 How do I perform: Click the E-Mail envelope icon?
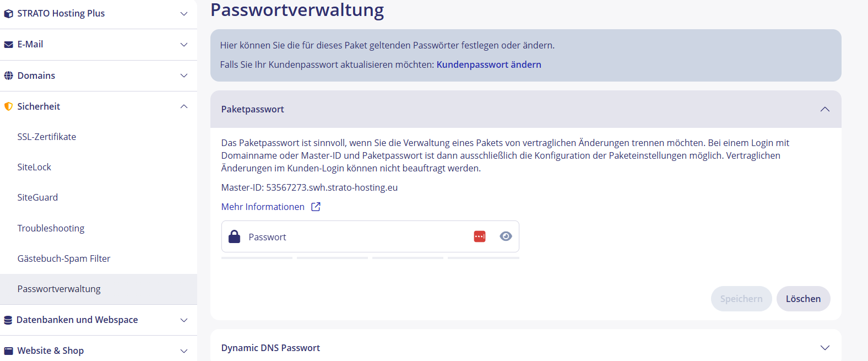click(x=9, y=45)
